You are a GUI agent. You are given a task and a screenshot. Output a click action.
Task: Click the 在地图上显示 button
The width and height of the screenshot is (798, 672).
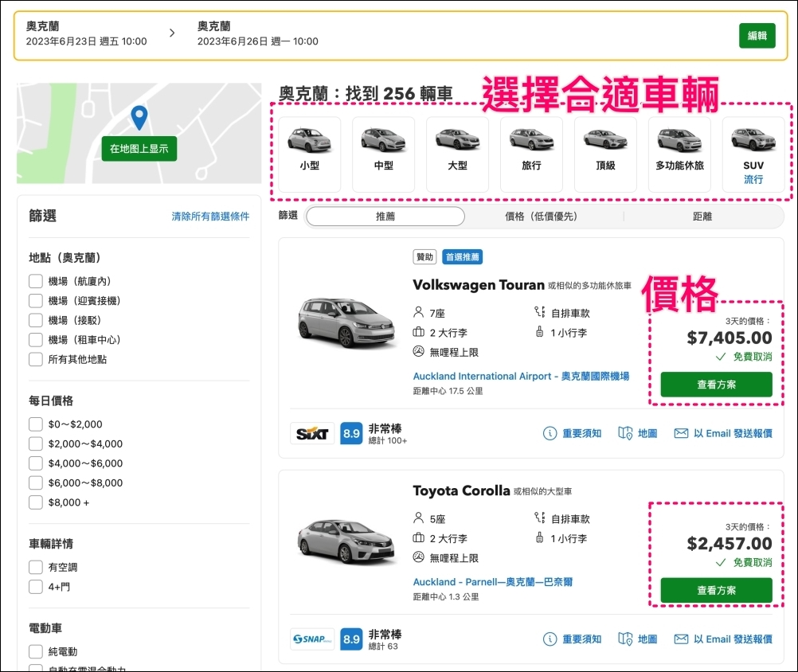[139, 149]
